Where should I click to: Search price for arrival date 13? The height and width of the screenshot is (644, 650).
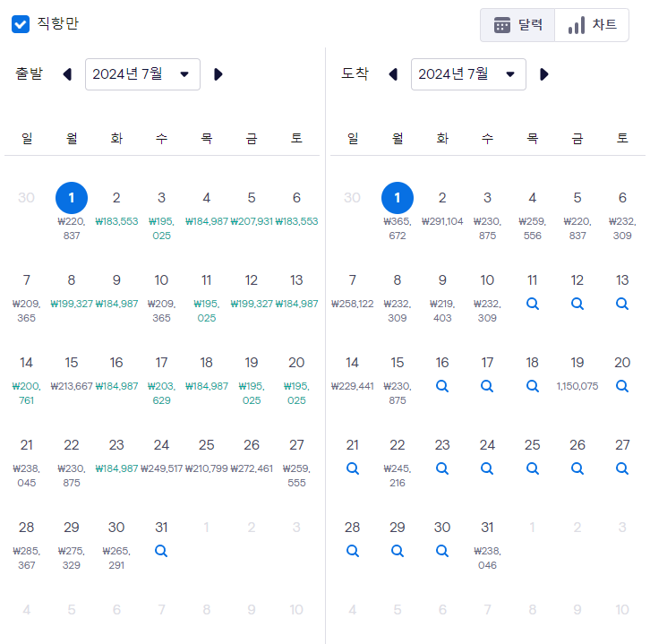622,304
